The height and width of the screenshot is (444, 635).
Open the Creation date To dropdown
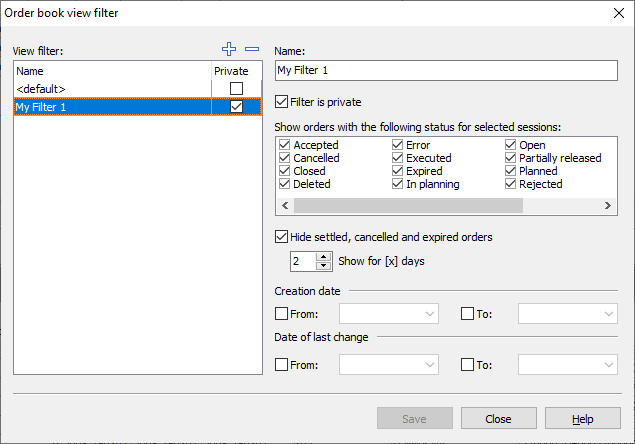[609, 314]
